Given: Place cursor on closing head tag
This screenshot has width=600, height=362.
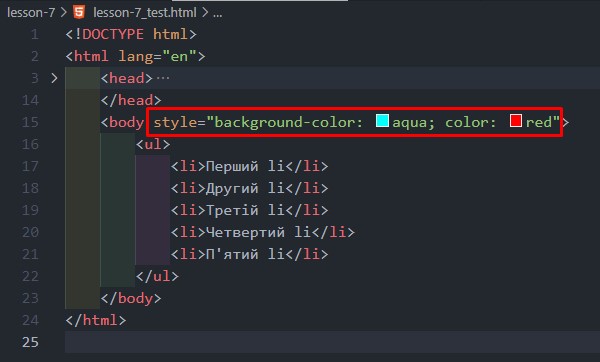Looking at the screenshot, I should (x=131, y=100).
